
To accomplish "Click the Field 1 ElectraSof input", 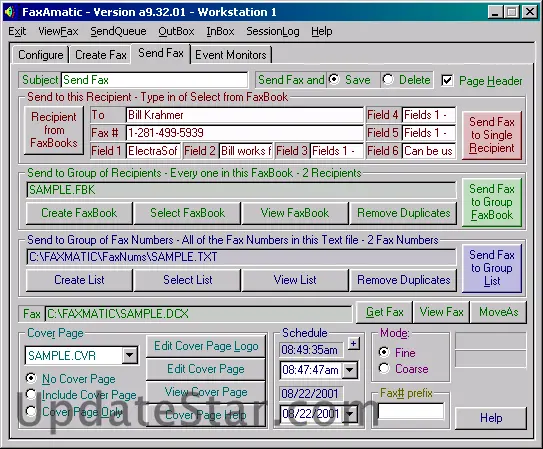I will [153, 151].
